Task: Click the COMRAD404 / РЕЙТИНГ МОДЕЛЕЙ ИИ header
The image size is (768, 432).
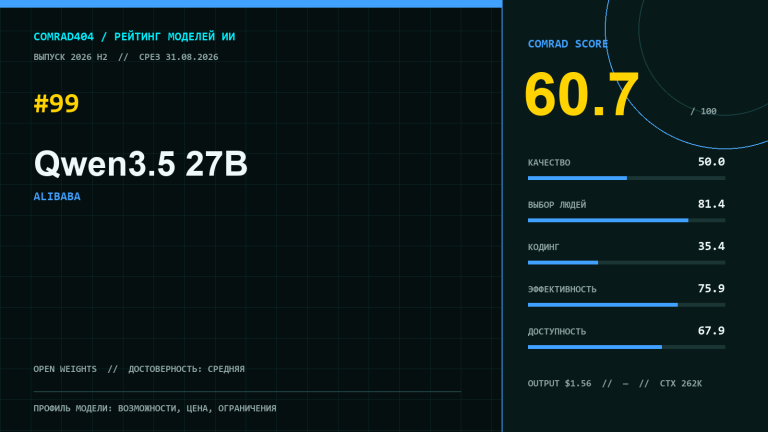Action: point(134,37)
